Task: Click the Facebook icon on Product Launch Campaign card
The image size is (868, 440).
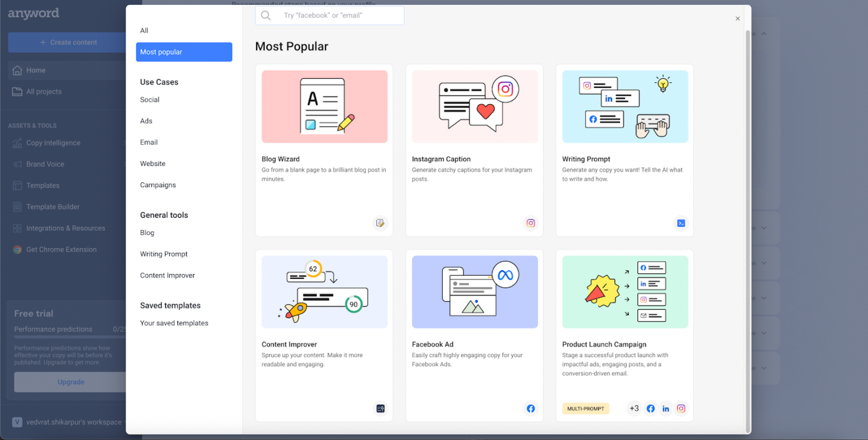Action: pos(650,408)
